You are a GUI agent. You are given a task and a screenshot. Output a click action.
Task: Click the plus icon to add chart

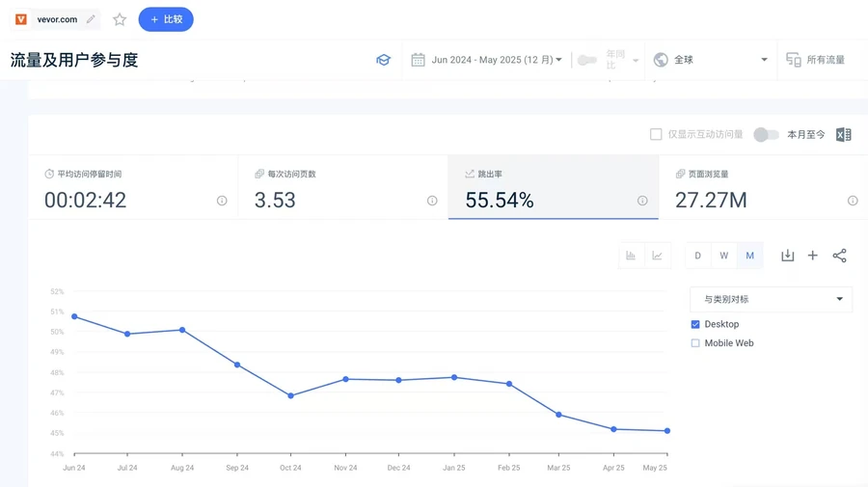click(813, 256)
